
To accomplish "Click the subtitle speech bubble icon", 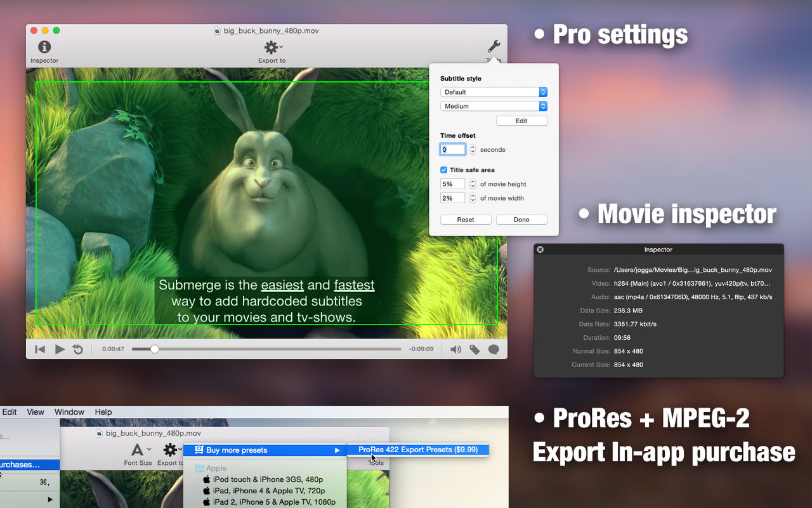I will pos(494,349).
